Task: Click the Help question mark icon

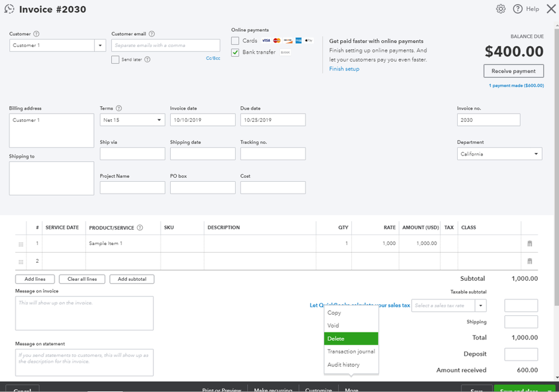Action: 517,9
